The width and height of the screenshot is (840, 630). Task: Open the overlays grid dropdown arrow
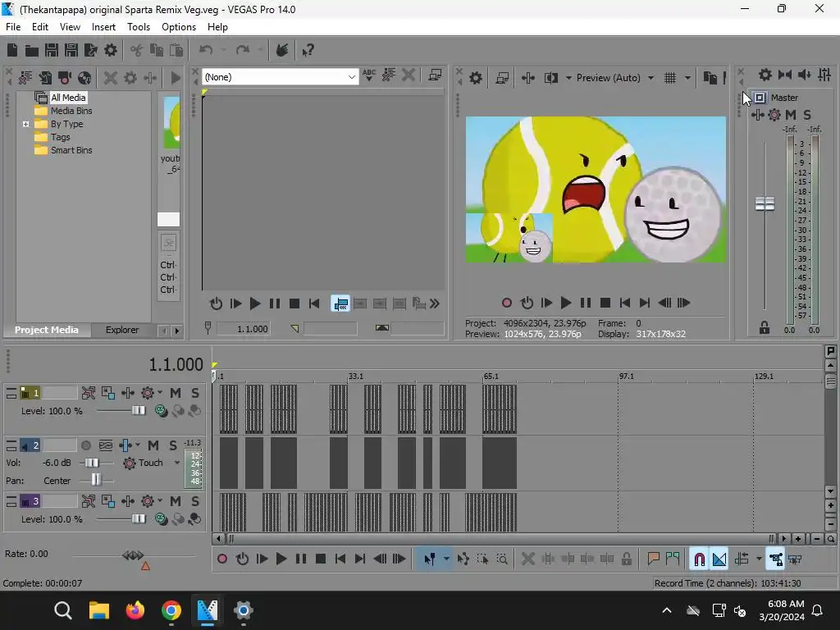pos(687,78)
